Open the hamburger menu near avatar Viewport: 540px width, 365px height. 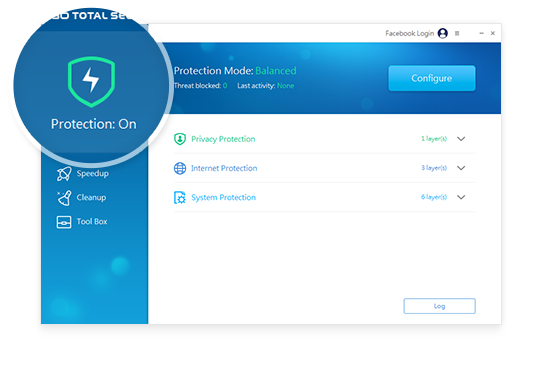pos(457,33)
